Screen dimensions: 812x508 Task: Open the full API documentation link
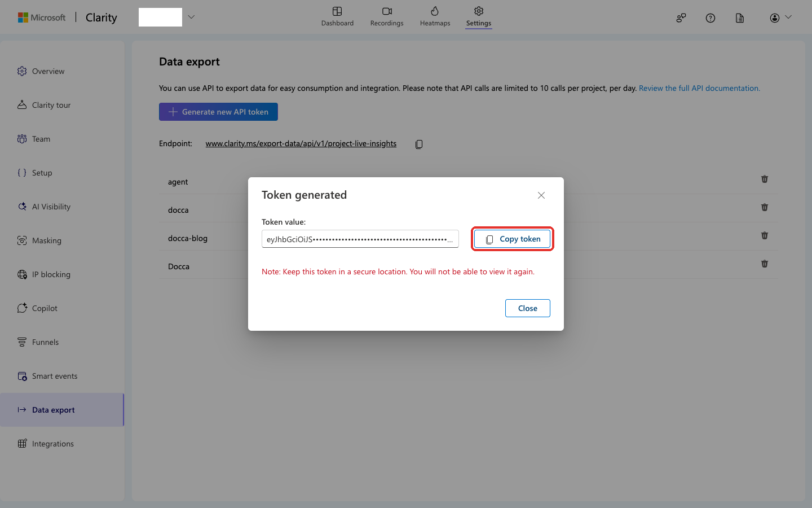[699, 88]
